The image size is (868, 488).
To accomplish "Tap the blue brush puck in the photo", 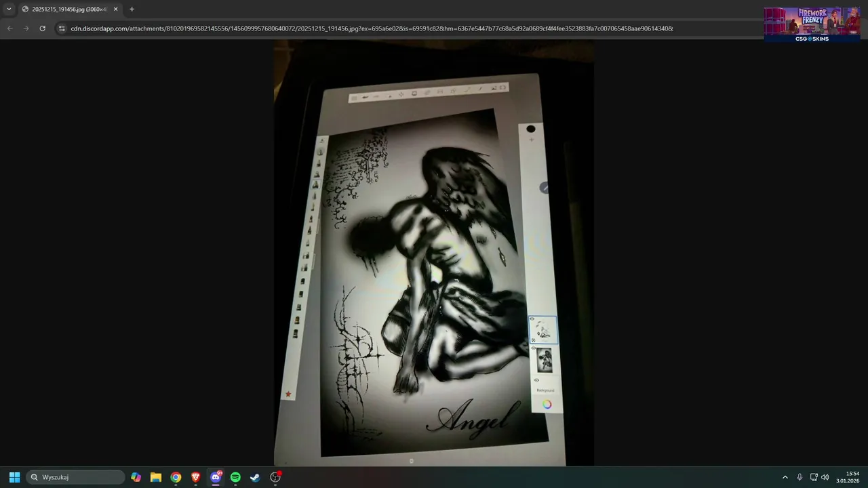I will (x=544, y=188).
